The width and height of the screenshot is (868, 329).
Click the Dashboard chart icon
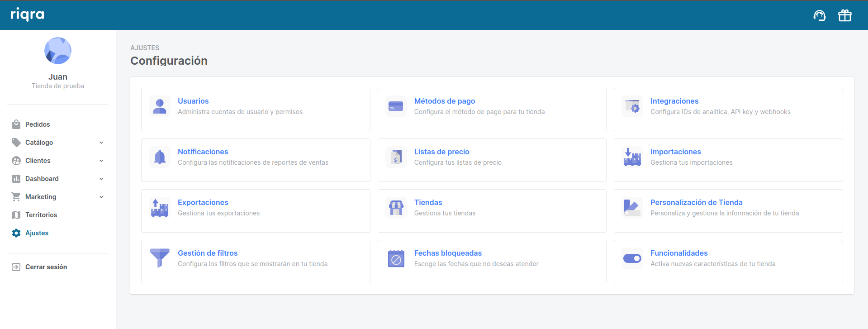coord(16,179)
